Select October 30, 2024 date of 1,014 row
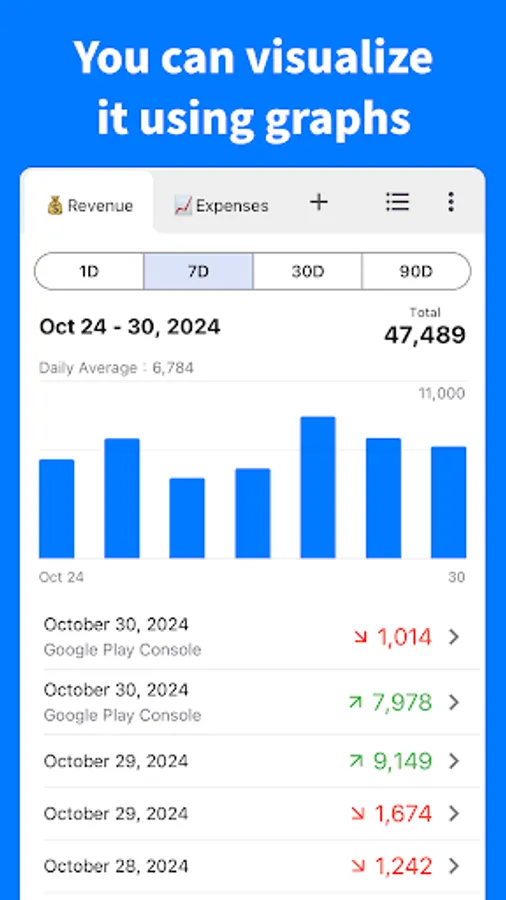Viewport: 506px width, 900px height. [116, 624]
